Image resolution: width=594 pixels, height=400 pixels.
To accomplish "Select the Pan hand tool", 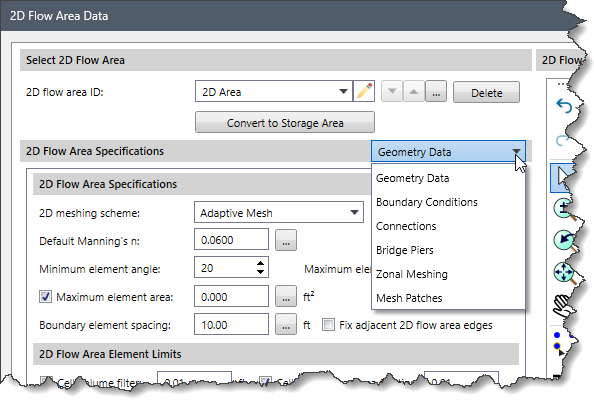I will click(x=564, y=305).
